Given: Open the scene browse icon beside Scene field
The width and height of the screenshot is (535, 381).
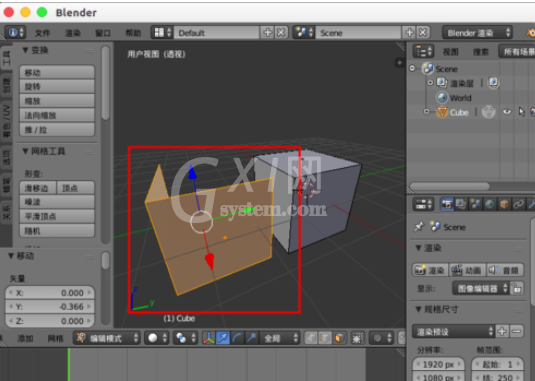Looking at the screenshot, I should point(304,33).
